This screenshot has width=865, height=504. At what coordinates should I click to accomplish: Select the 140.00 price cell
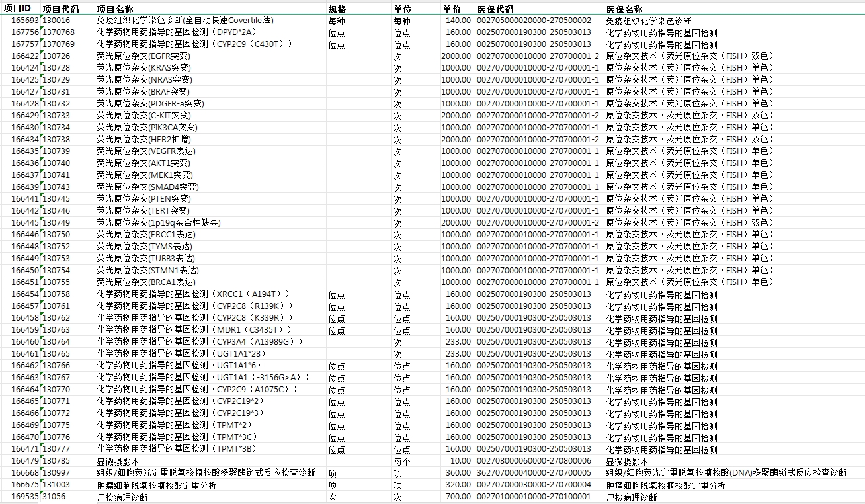pyautogui.click(x=458, y=21)
